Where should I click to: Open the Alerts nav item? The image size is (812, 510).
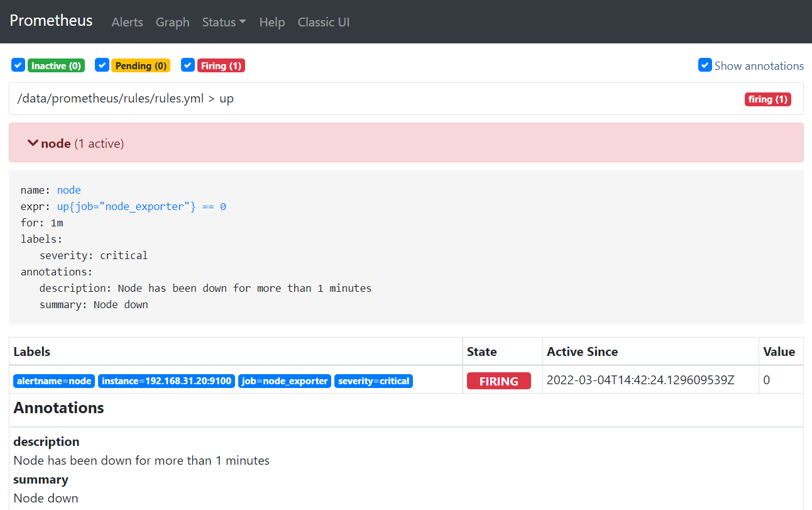click(x=128, y=22)
